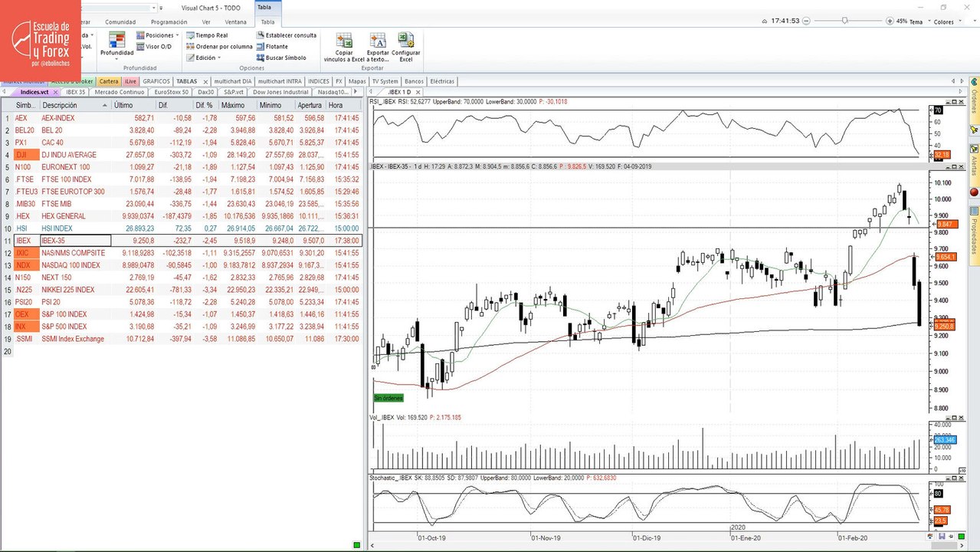Open the Ventana ribbon tab
The image size is (980, 552).
click(x=235, y=21)
